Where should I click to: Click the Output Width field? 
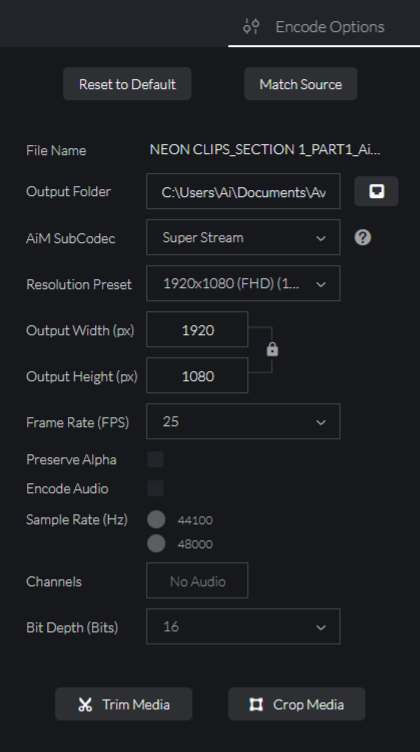tap(197, 329)
